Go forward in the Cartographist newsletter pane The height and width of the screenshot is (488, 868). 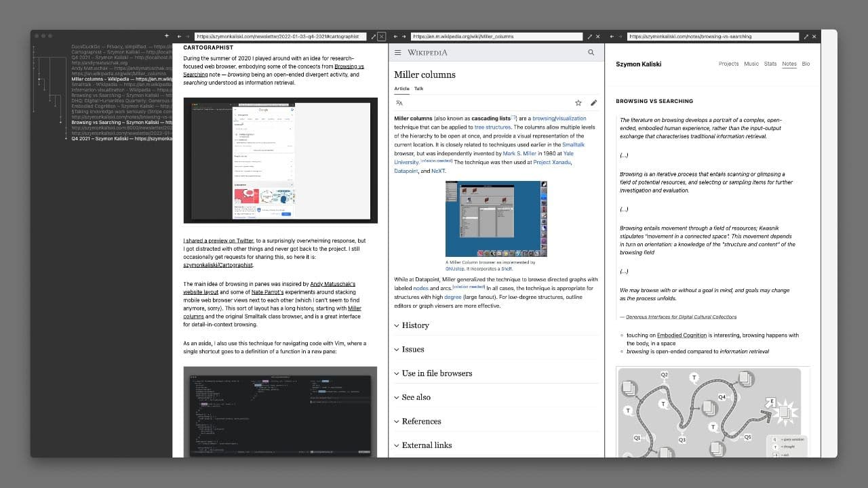point(188,37)
